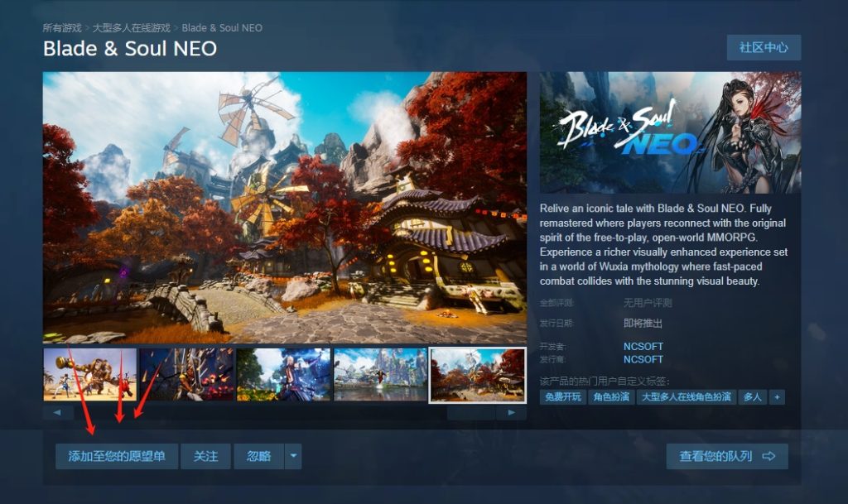Click the left arrow of thumbnail strip
The height and width of the screenshot is (504, 848).
pos(58,413)
